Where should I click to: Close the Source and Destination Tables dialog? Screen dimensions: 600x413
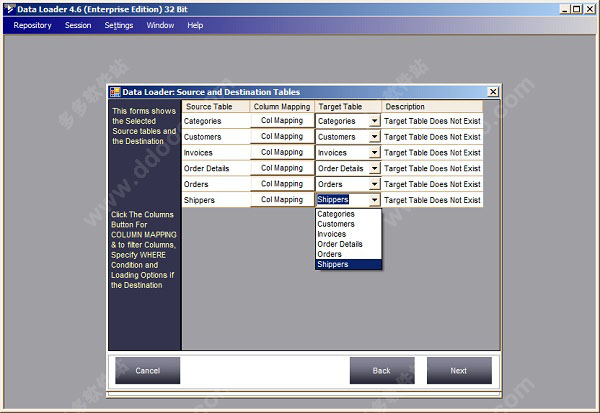pyautogui.click(x=493, y=91)
